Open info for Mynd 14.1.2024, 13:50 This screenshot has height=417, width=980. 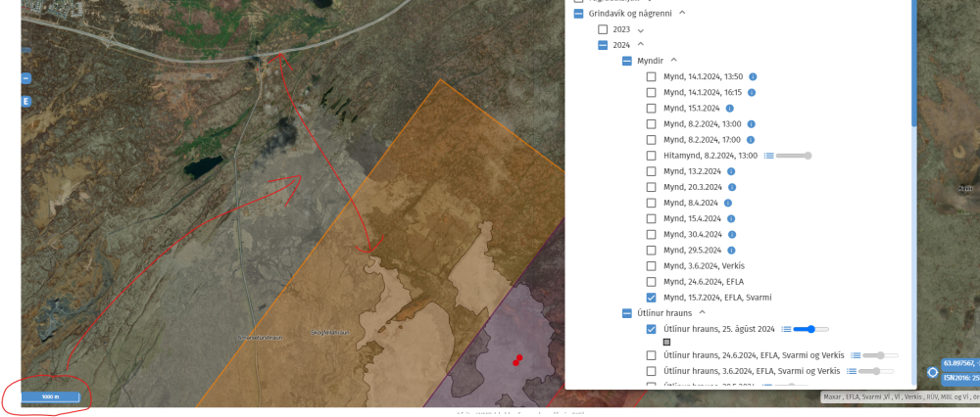pyautogui.click(x=753, y=76)
